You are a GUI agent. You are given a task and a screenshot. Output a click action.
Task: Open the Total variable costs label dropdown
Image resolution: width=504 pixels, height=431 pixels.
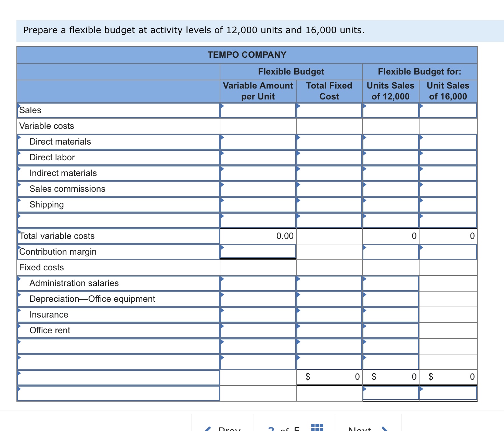(x=118, y=236)
